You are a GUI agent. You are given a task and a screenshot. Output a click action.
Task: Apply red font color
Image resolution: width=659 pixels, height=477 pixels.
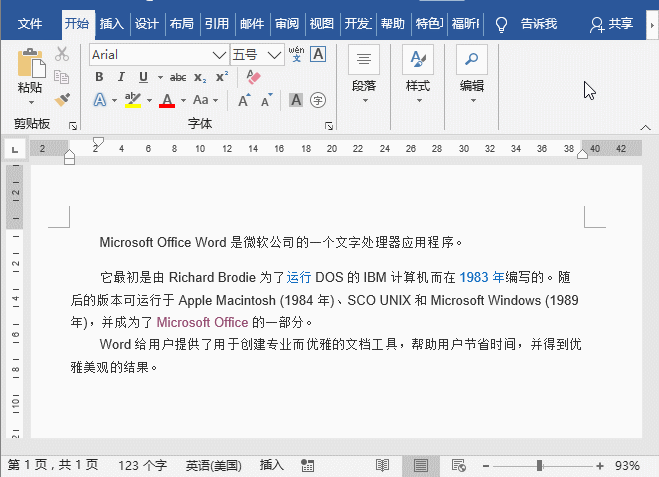pyautogui.click(x=167, y=100)
